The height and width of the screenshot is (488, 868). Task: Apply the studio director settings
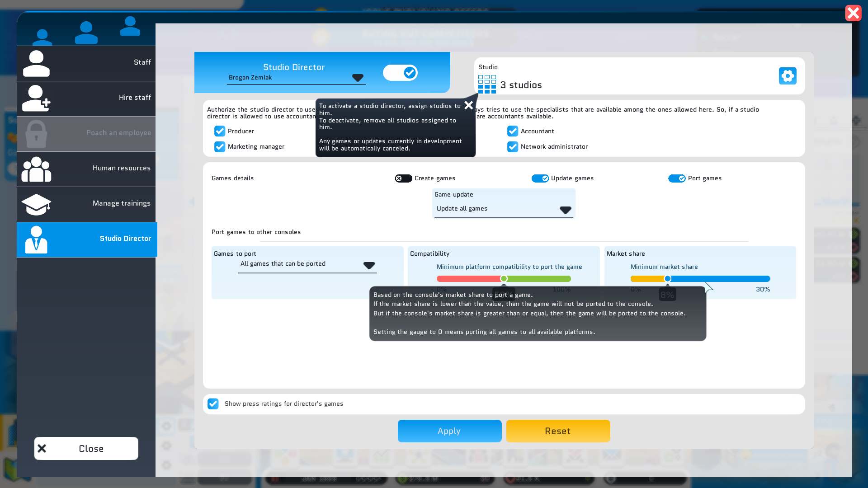(x=450, y=431)
